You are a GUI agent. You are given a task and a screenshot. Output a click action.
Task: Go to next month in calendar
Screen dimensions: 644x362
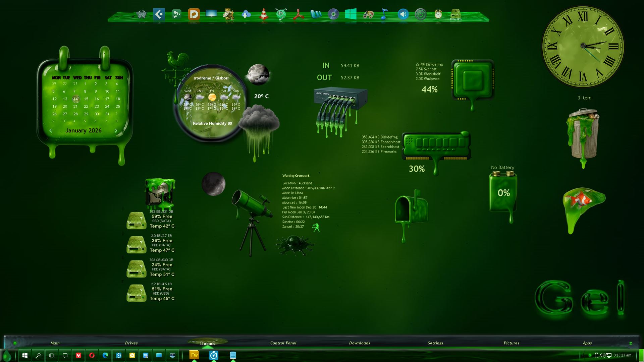tap(116, 131)
